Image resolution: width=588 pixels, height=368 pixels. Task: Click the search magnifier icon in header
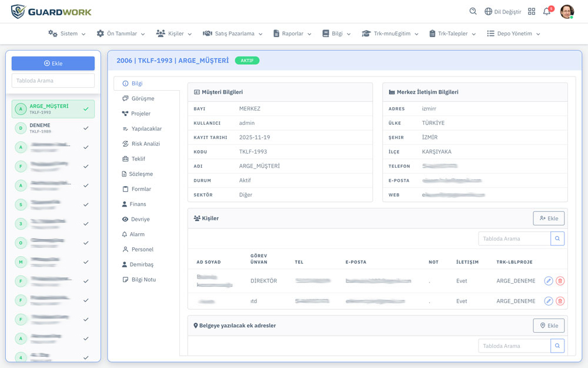click(473, 11)
